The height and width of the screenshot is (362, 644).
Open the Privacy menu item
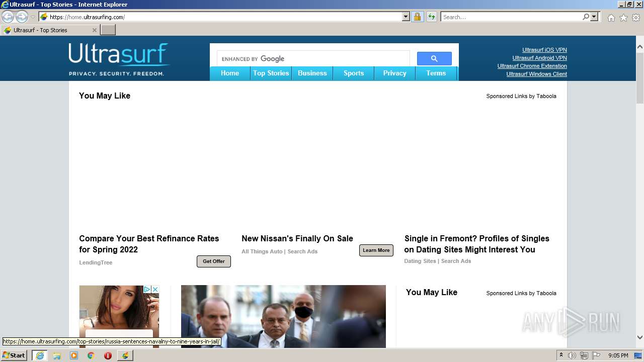pyautogui.click(x=395, y=73)
